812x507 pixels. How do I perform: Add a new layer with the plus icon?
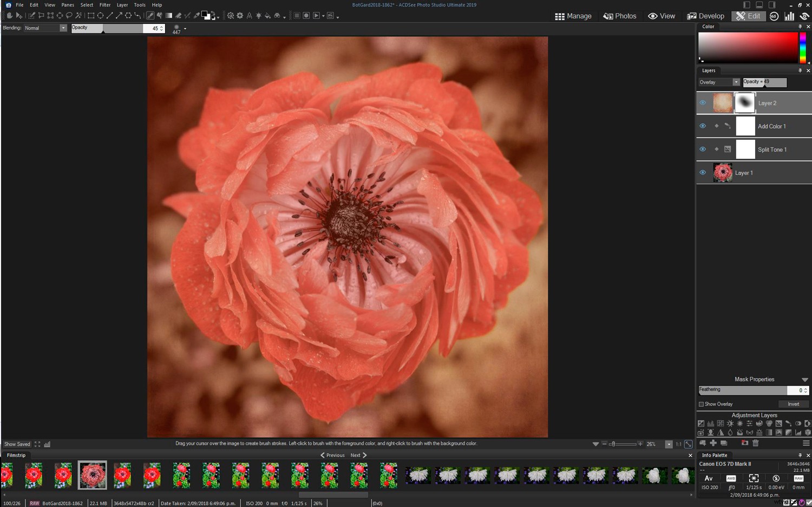(x=713, y=443)
